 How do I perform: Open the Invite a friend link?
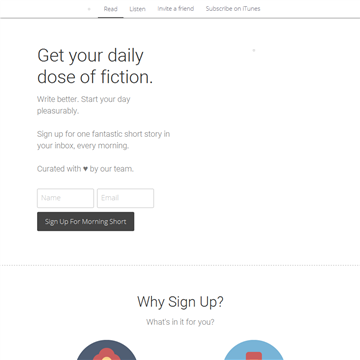pyautogui.click(x=176, y=9)
